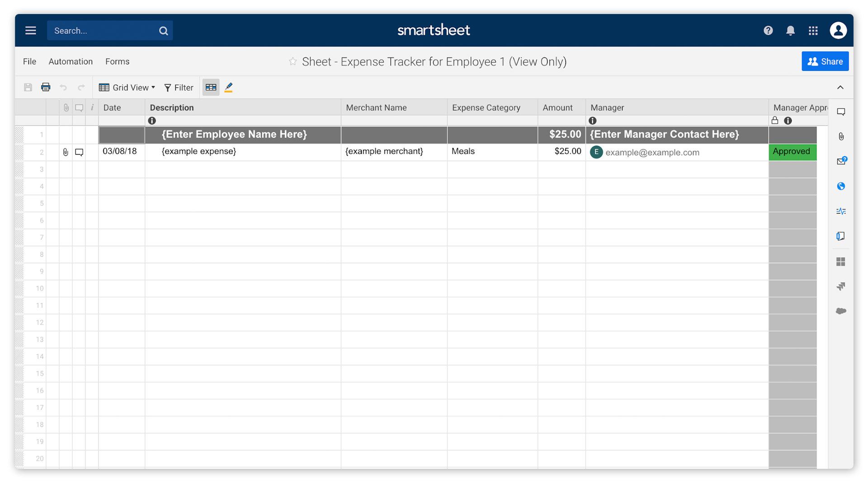
Task: Click the blue Share button
Action: click(x=825, y=61)
